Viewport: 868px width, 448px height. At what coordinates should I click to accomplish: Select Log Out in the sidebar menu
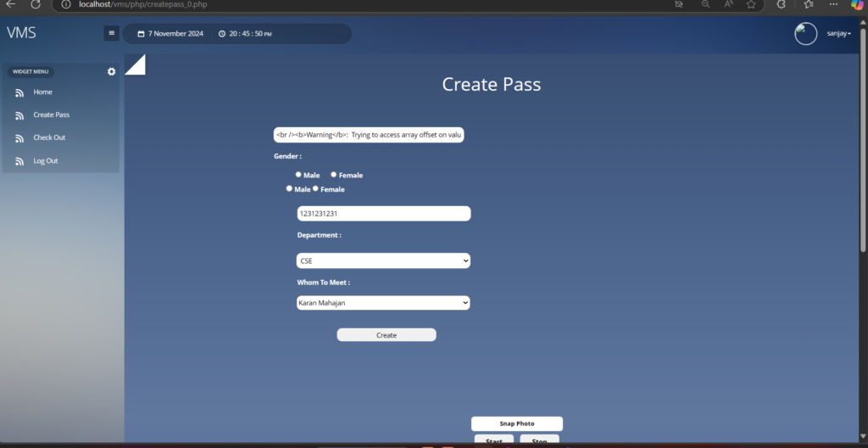46,161
